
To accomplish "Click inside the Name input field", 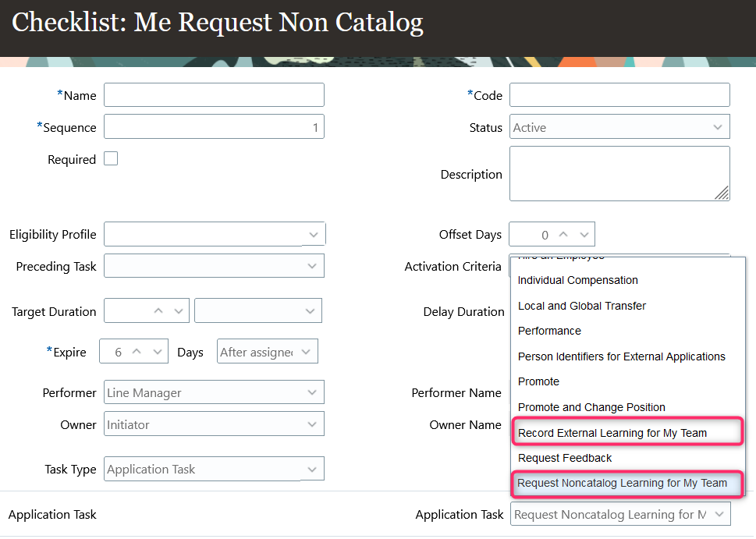I will 213,94.
